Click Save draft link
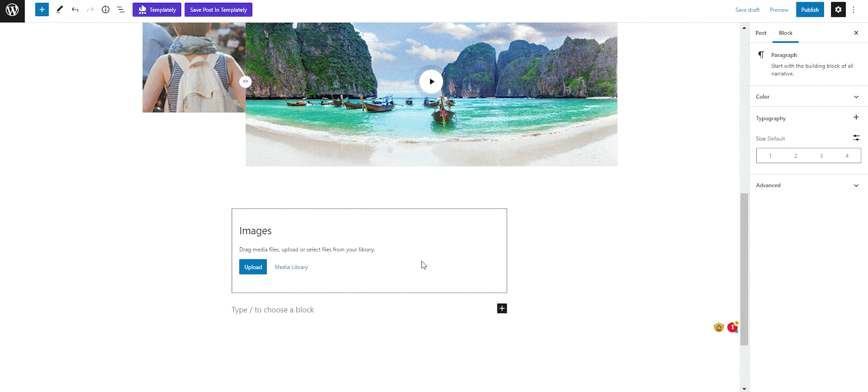This screenshot has width=868, height=392. (x=747, y=10)
